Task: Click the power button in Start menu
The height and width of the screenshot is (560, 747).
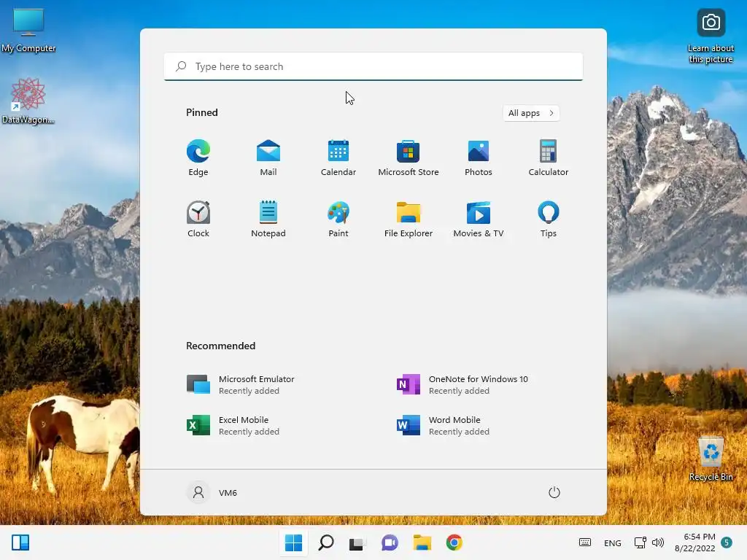Action: coord(554,492)
